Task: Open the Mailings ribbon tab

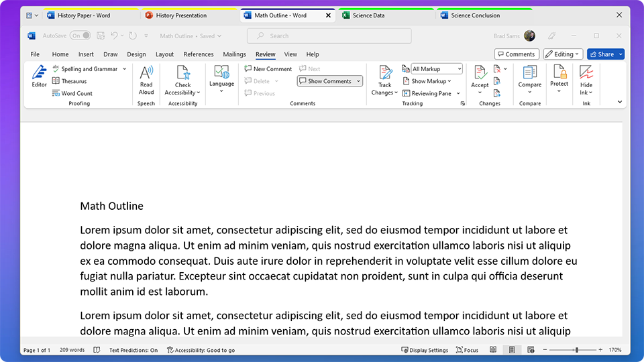Action: 235,54
